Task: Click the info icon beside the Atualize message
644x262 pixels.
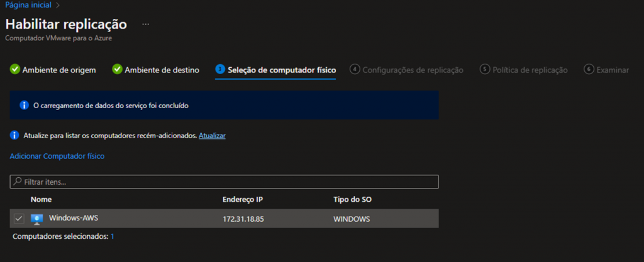Action: [14, 136]
